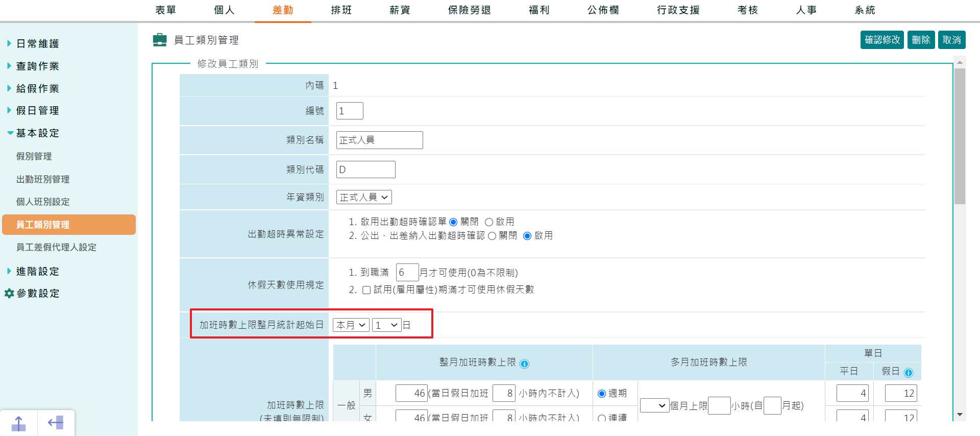
Task: Click the 男 row 當日假日加班 hours field
Action: pos(504,393)
